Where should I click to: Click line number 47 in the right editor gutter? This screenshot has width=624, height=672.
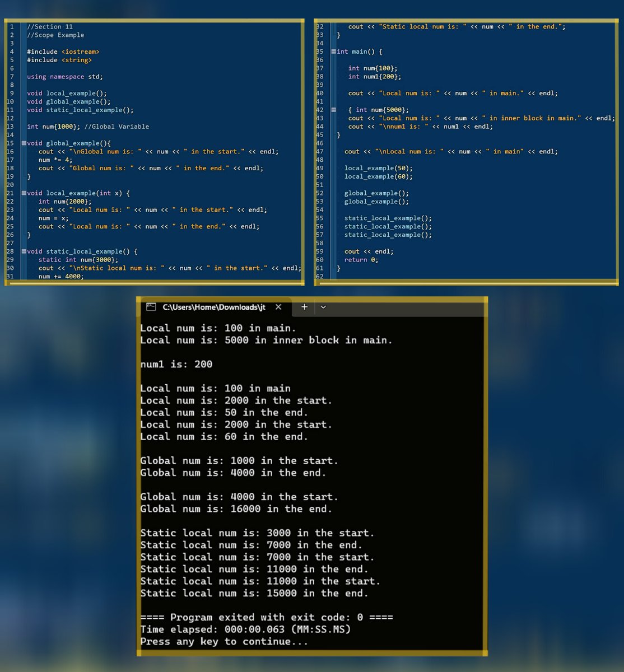(320, 152)
